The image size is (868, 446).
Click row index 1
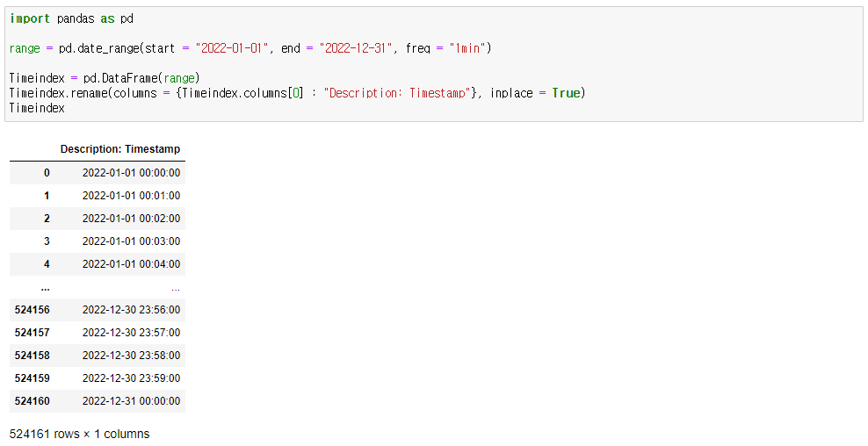(x=47, y=195)
